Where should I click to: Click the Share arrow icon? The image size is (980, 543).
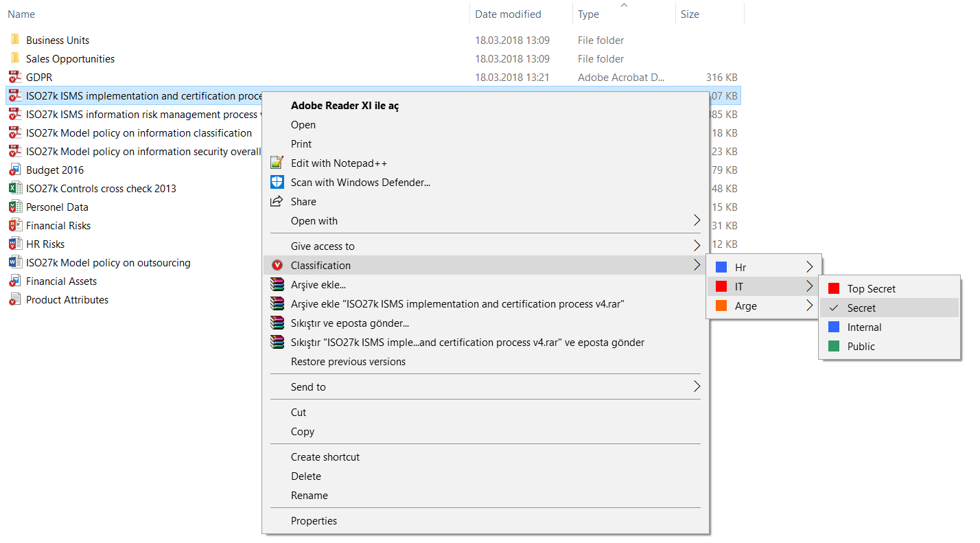coord(277,201)
